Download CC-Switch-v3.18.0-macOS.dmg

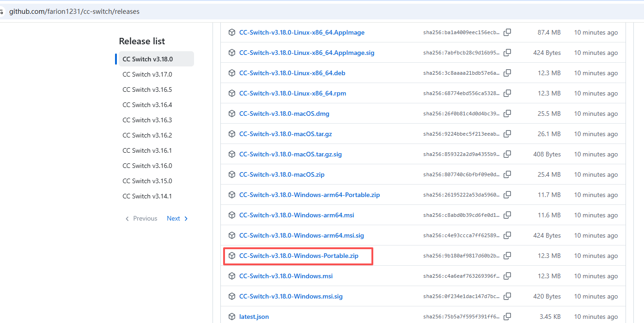(x=284, y=114)
